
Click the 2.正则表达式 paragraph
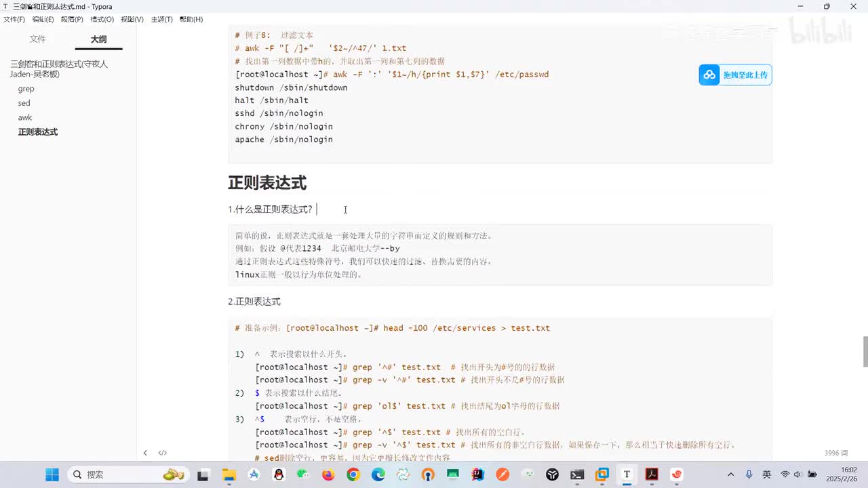[254, 302]
